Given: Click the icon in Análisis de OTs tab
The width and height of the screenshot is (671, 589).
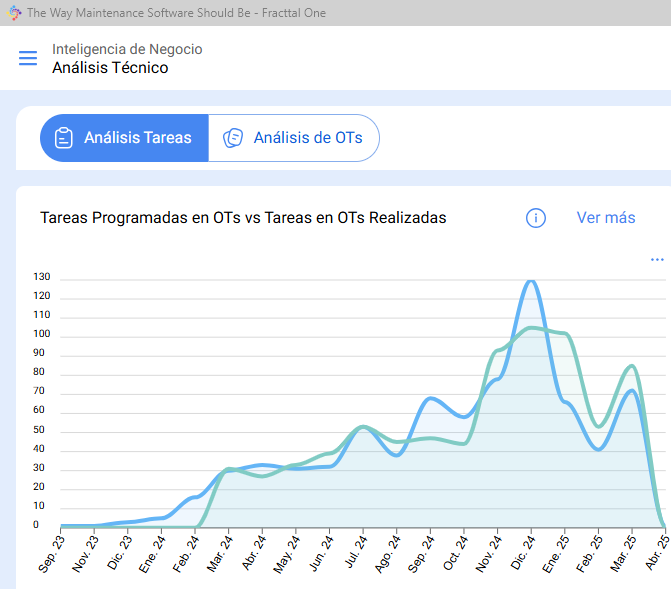Looking at the screenshot, I should point(233,138).
